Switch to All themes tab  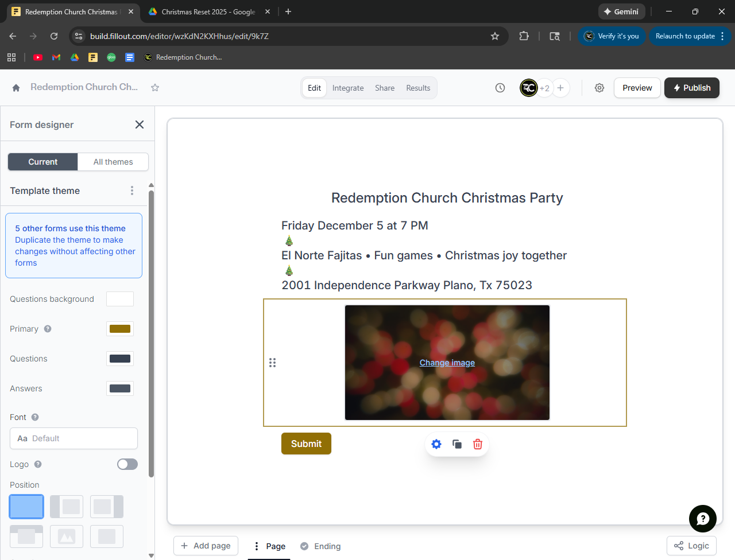pyautogui.click(x=113, y=162)
